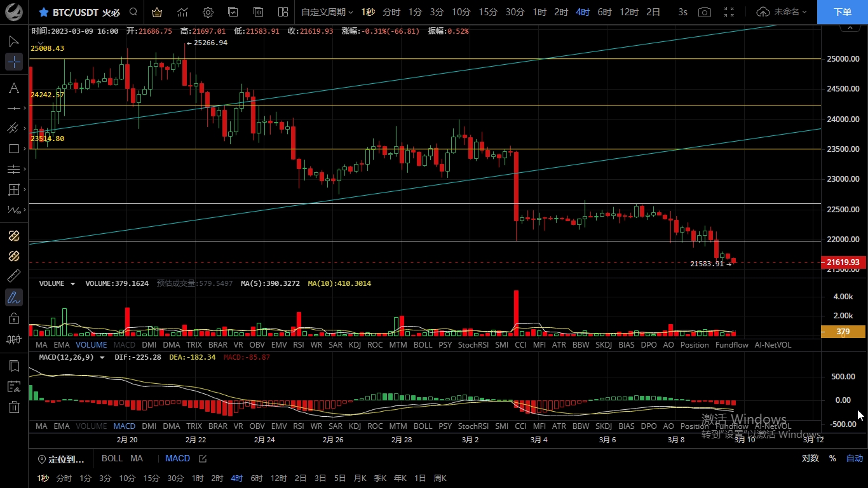The image size is (868, 488).
Task: Select Fundflow in the volume panel indicator row
Action: (732, 344)
